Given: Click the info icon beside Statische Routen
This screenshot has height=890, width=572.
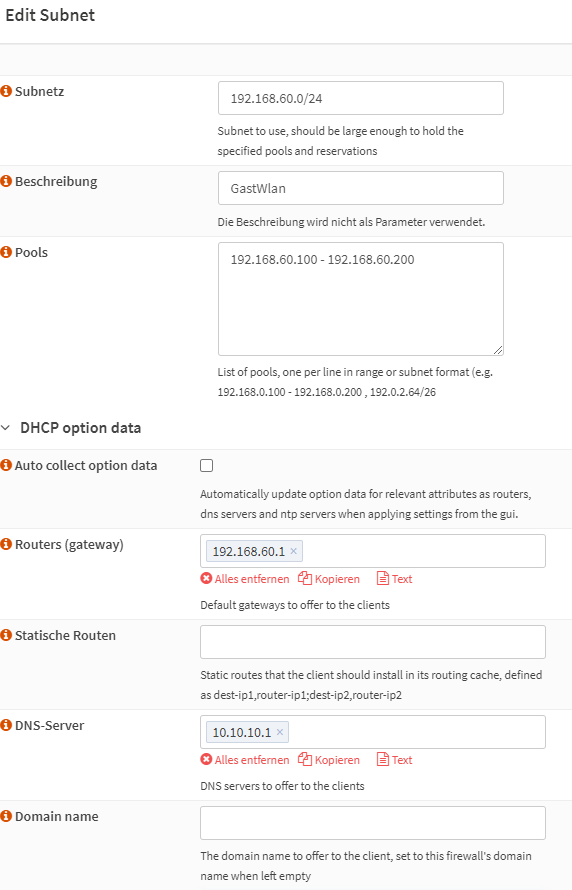Looking at the screenshot, I should click(6, 635).
